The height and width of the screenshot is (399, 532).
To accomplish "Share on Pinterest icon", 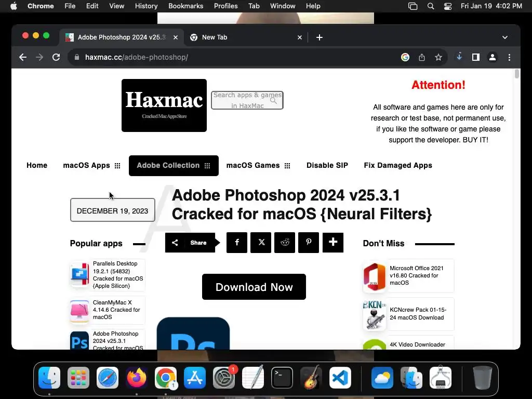I will 309,243.
